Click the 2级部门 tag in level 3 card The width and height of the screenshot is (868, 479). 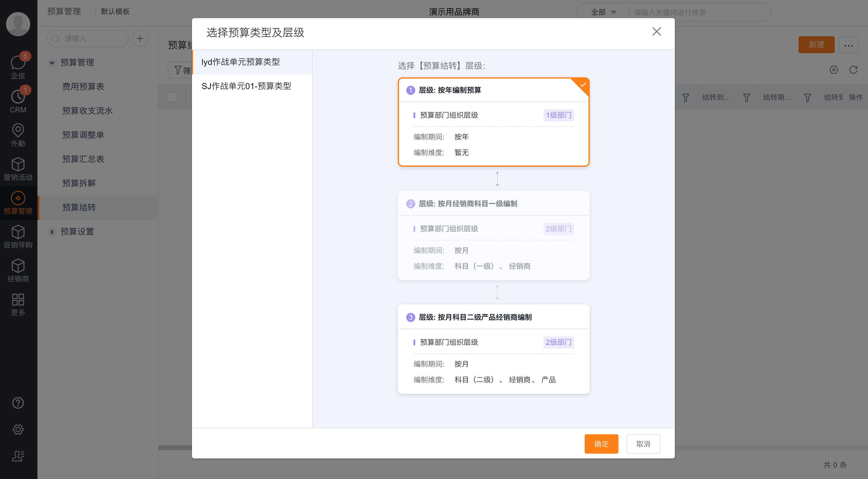pyautogui.click(x=558, y=342)
